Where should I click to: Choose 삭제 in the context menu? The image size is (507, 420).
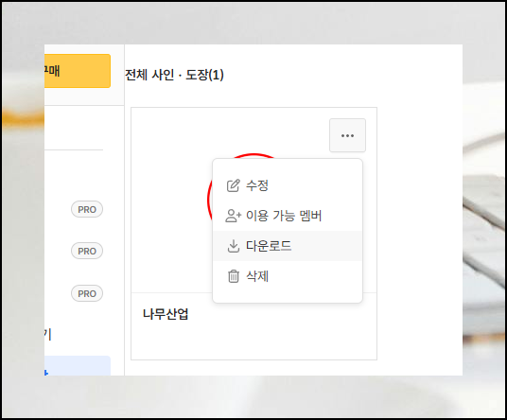pos(288,276)
